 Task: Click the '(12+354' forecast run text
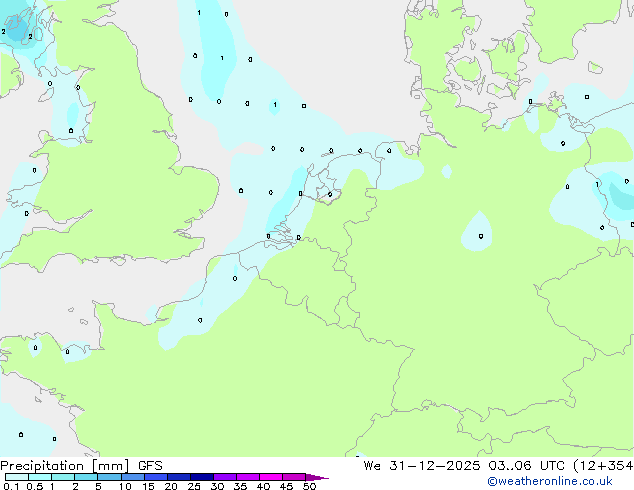pos(603,466)
